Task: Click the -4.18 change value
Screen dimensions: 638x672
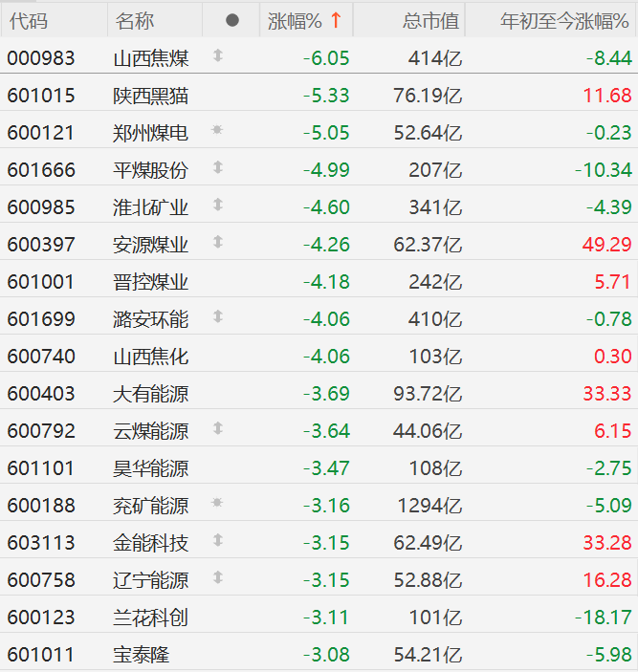Action: [326, 282]
